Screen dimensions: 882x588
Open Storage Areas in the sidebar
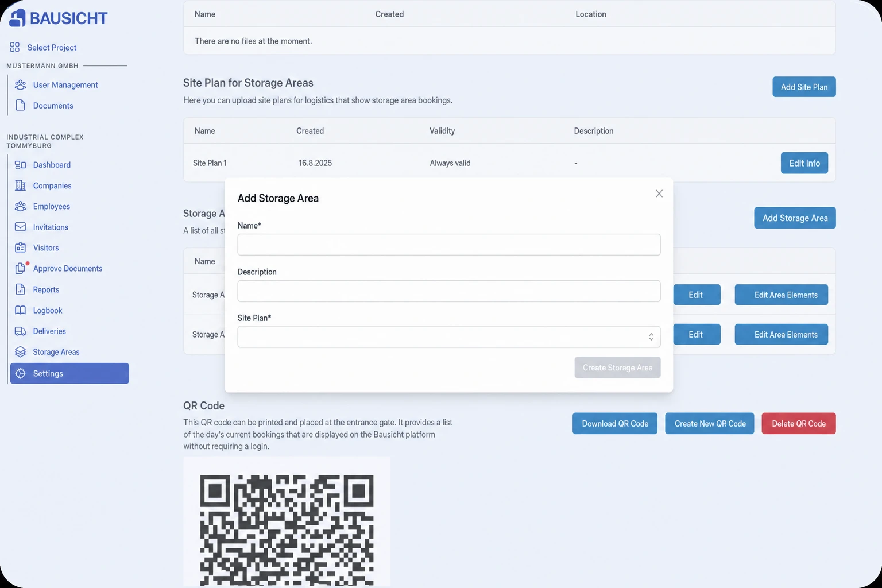(x=56, y=352)
